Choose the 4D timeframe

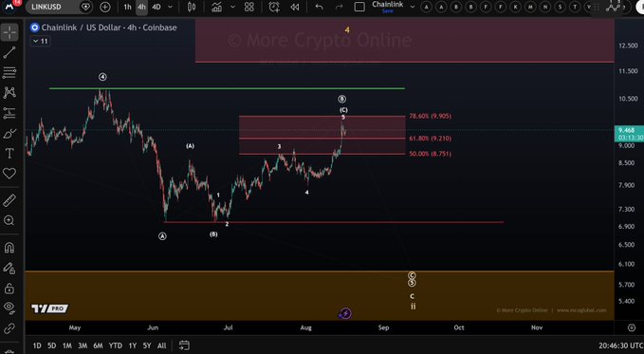[x=156, y=7]
